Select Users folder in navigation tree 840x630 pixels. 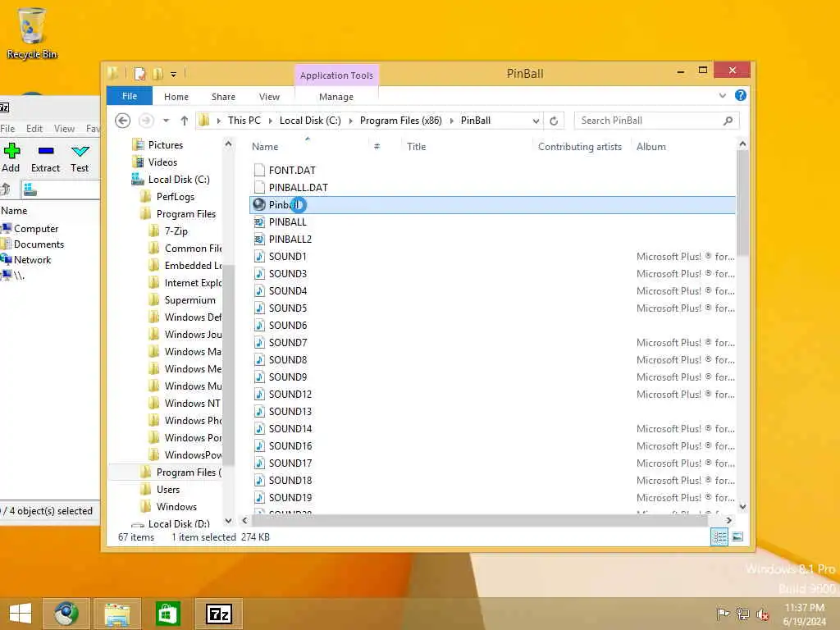pos(167,490)
